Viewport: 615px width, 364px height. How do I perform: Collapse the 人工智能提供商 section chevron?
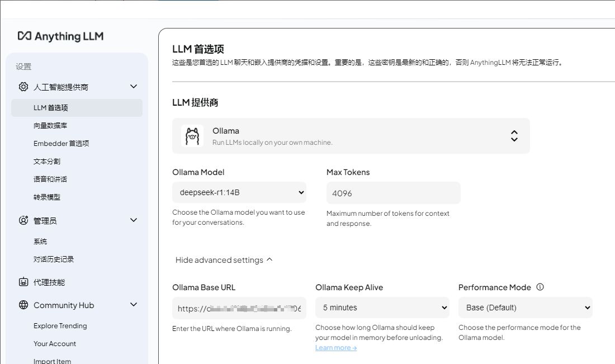click(x=133, y=87)
